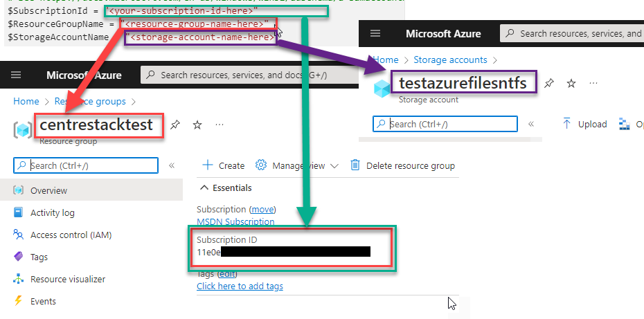Pin the testazurefilesntfs storage account
The width and height of the screenshot is (644, 319).
548,83
